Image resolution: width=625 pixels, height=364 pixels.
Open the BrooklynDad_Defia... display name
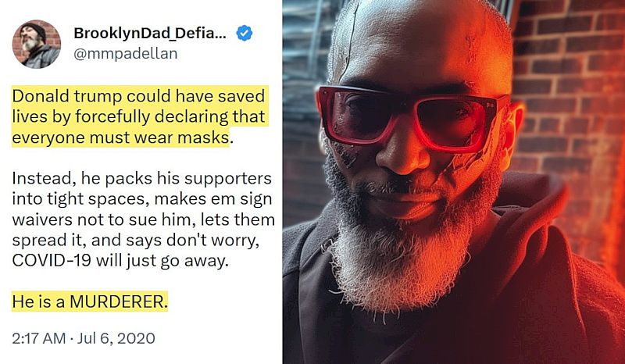[x=150, y=34]
